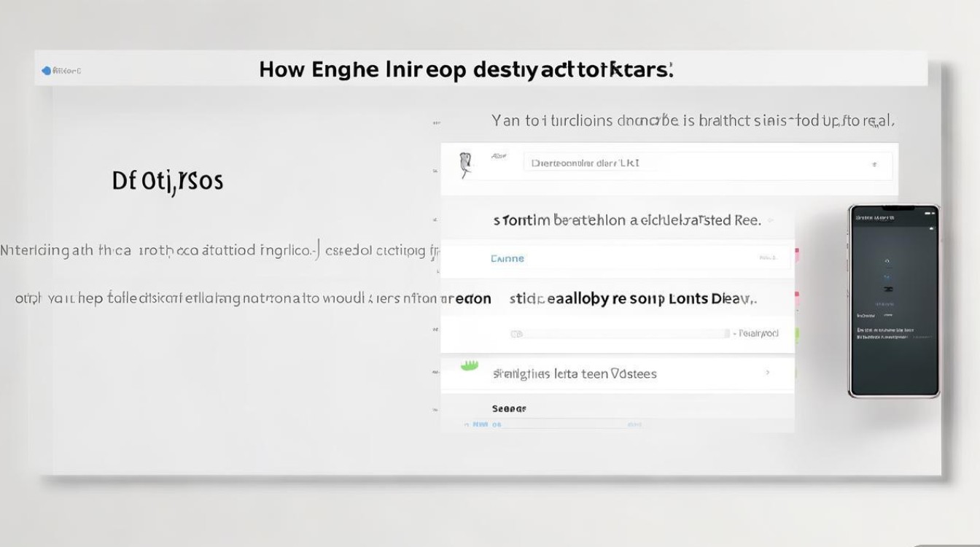The width and height of the screenshot is (980, 547).
Task: Click the pink marker at Cainne row edge
Action: [797, 255]
